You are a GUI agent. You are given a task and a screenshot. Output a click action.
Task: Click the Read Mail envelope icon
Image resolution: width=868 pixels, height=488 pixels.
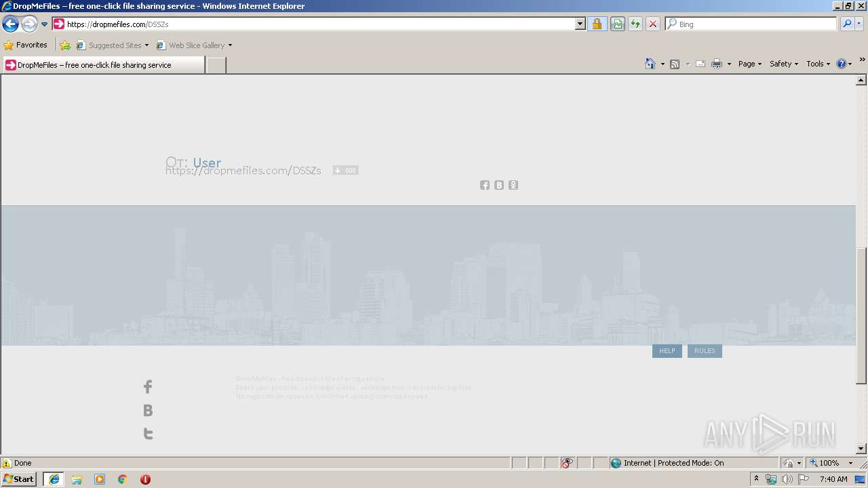click(701, 64)
